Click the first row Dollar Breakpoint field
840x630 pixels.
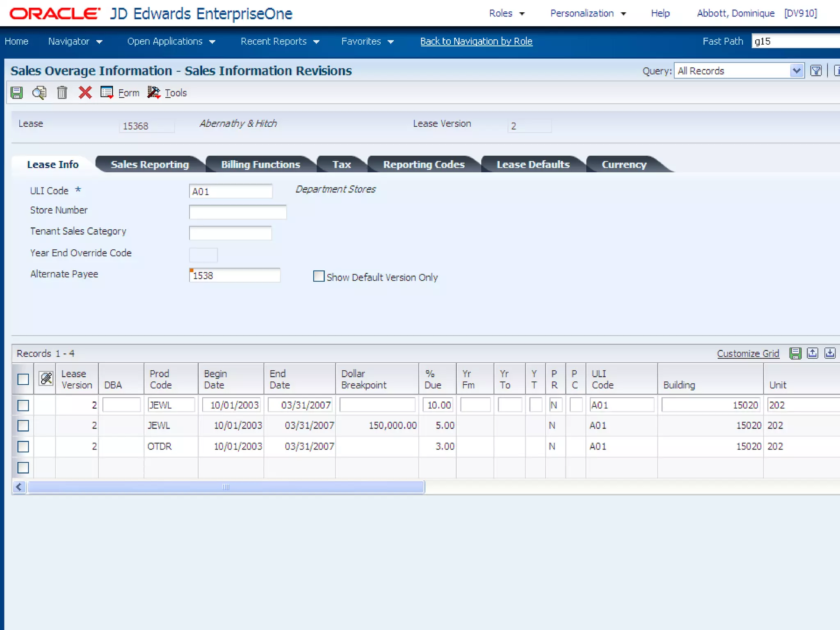click(x=377, y=405)
